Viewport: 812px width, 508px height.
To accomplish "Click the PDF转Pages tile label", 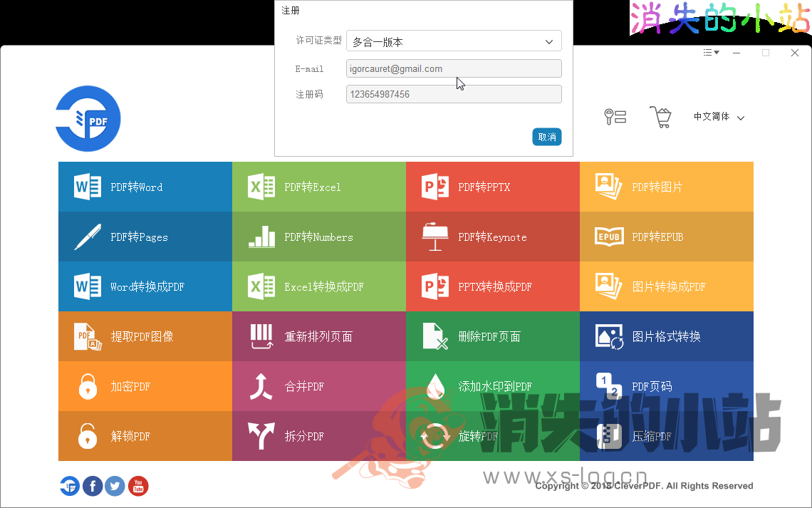I will tap(140, 237).
